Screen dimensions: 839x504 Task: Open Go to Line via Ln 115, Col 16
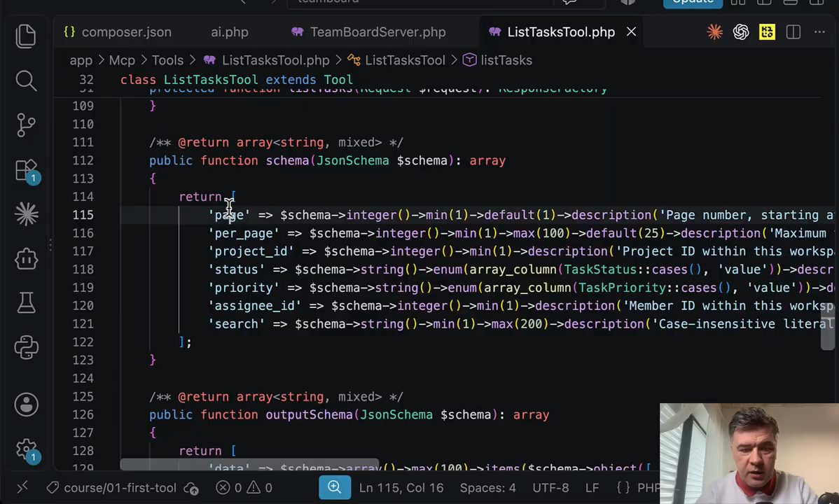401,488
